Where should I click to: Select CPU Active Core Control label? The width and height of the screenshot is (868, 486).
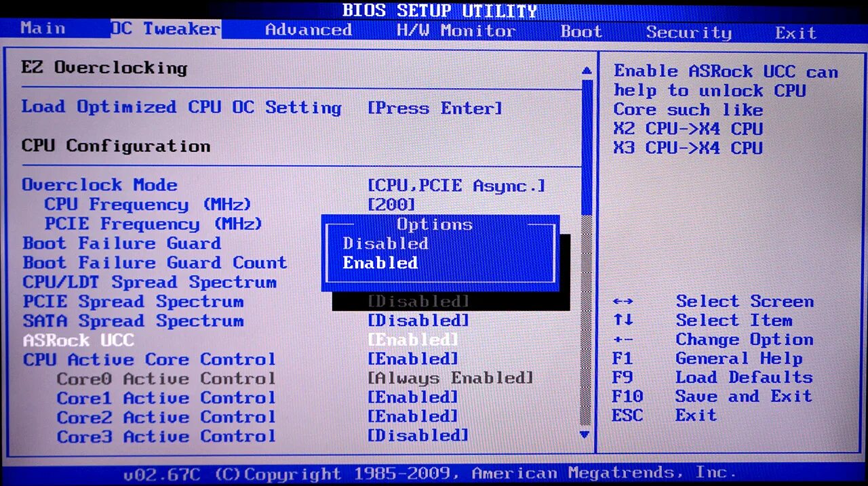click(149, 359)
